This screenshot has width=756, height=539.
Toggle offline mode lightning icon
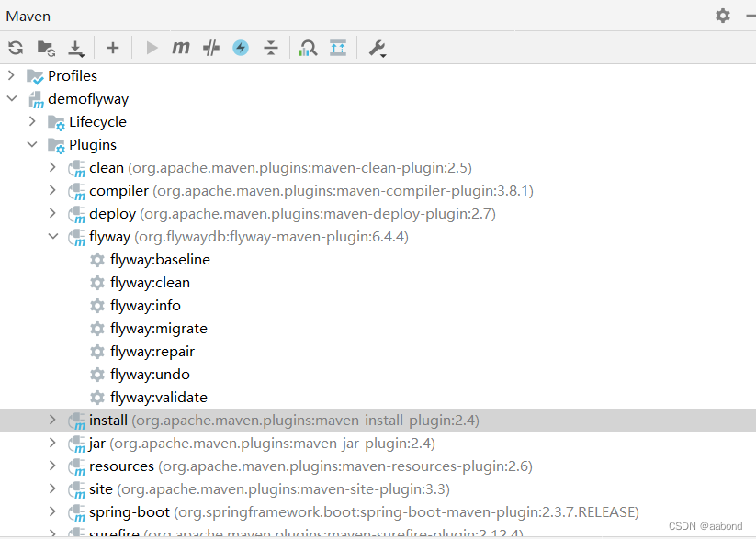point(241,48)
